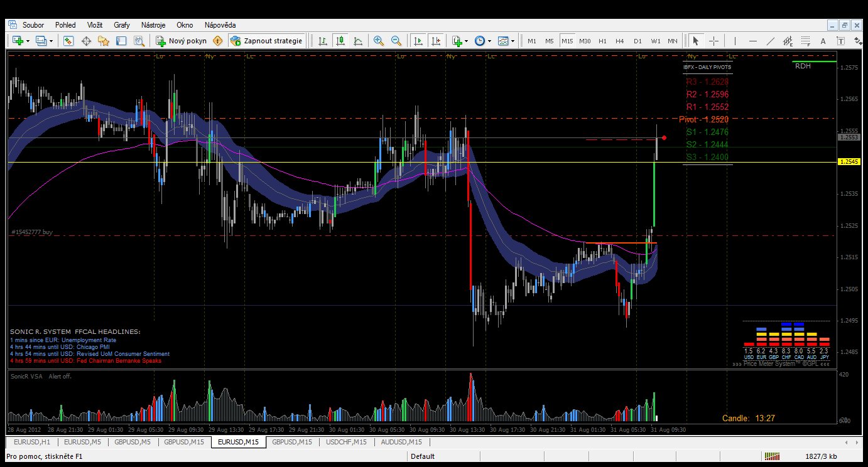Switch to the USDCHF,M15 chart tab
868x467 pixels.
(x=346, y=442)
